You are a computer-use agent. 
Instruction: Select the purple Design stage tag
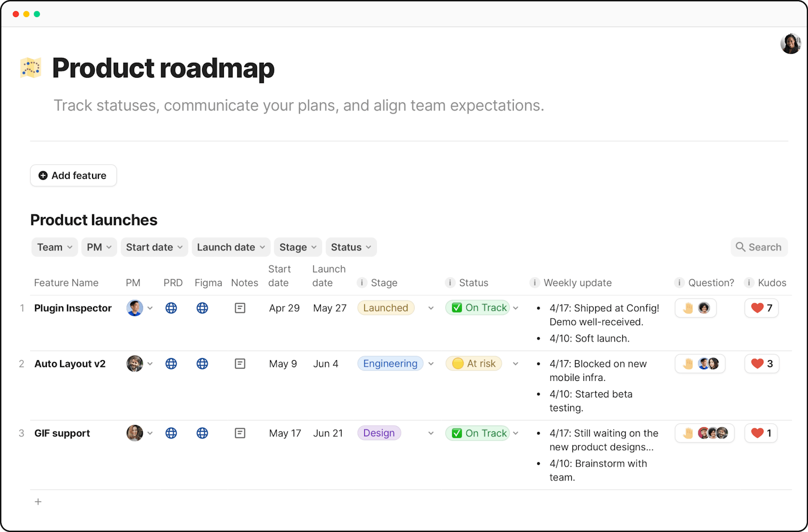click(x=379, y=434)
